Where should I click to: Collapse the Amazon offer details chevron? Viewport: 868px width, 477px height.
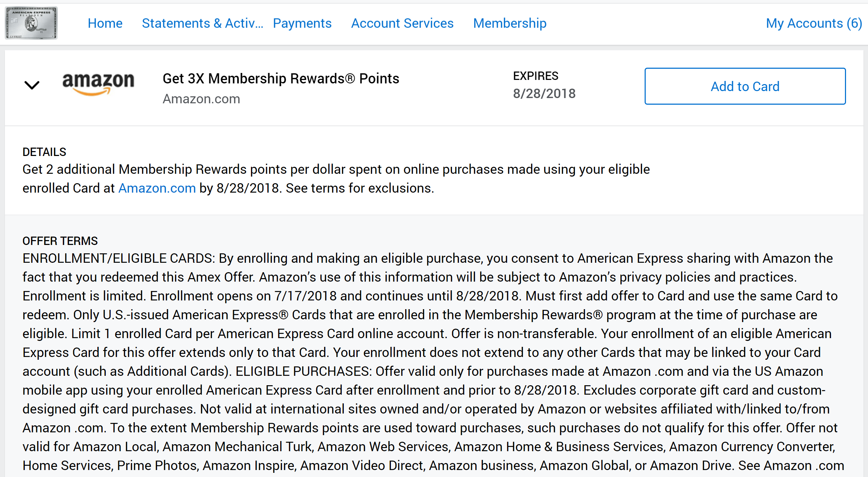coord(32,85)
